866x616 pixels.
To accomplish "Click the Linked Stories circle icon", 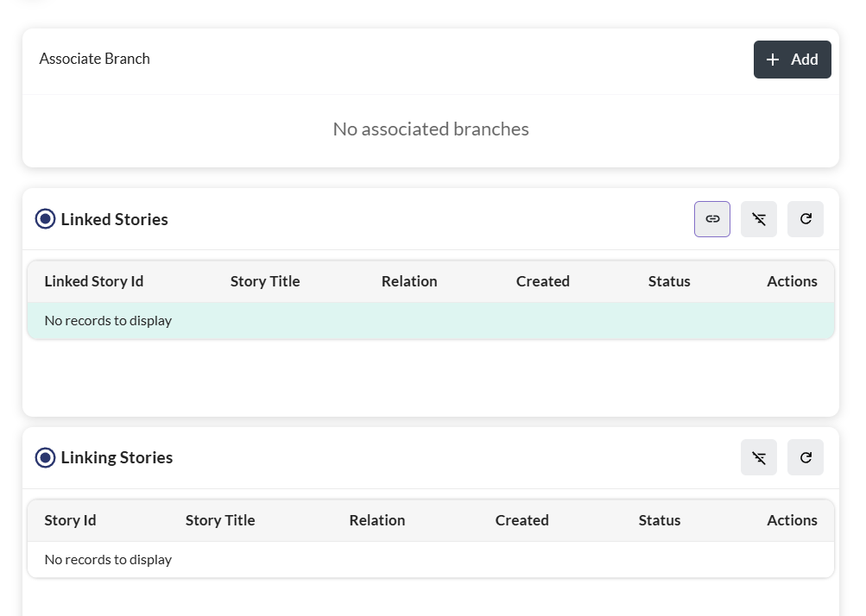I will pyautogui.click(x=45, y=219).
